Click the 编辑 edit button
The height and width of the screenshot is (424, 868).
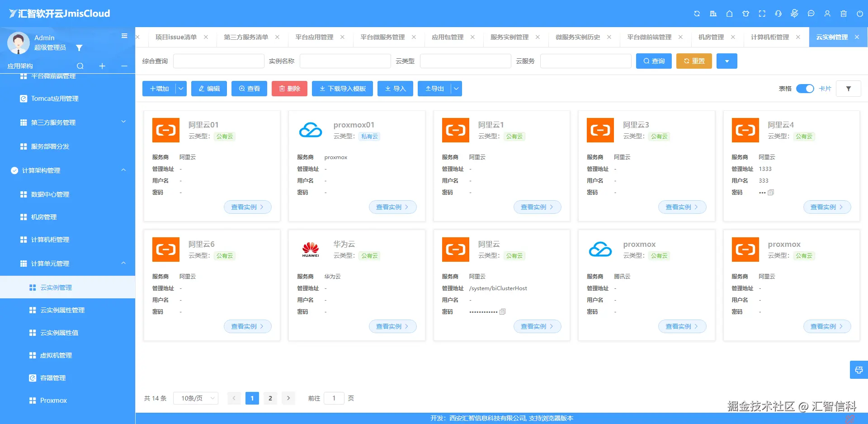point(209,89)
